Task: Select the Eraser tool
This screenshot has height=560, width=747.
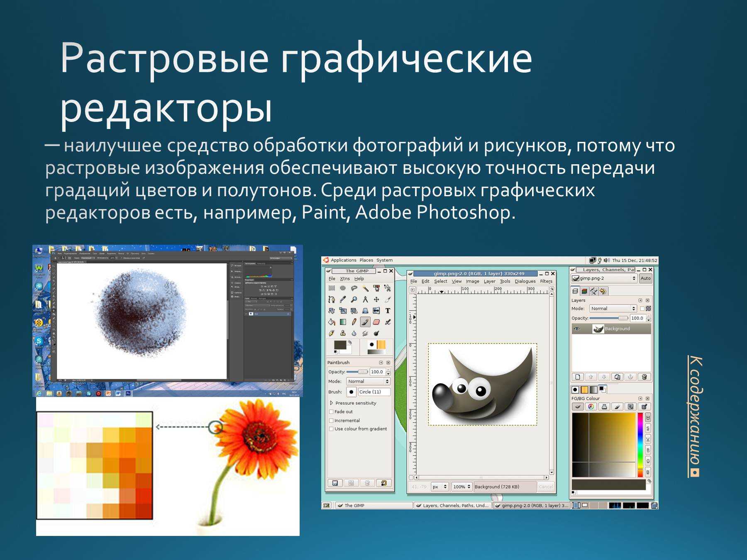Action: point(376,322)
